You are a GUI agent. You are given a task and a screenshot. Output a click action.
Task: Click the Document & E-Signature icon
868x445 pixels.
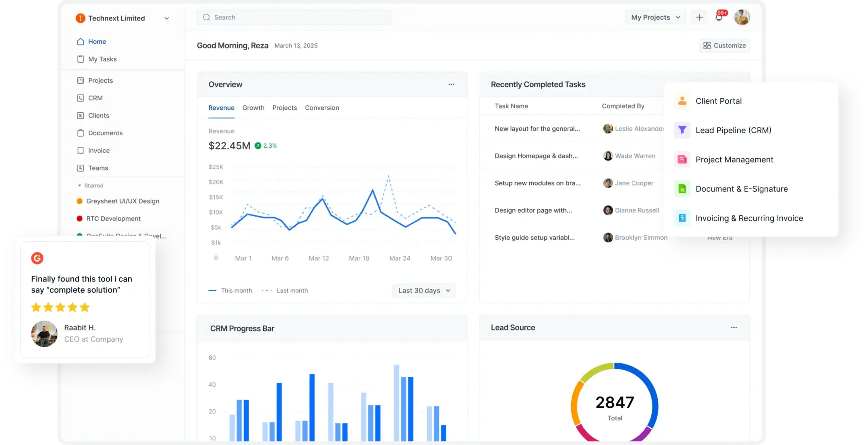[x=682, y=189]
